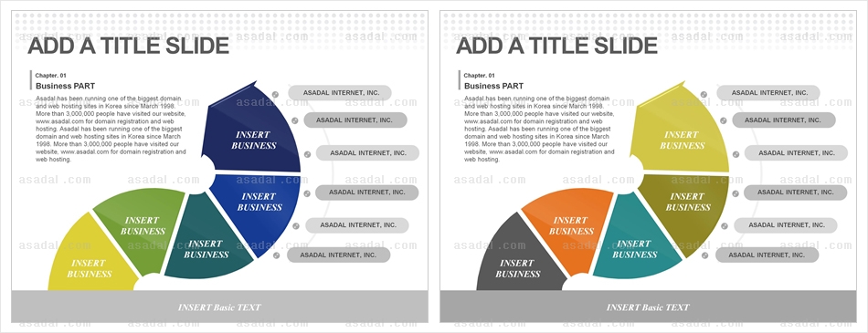The width and height of the screenshot is (868, 333).
Task: Click the topmost bullet circle in left slide
Action: coord(275,95)
